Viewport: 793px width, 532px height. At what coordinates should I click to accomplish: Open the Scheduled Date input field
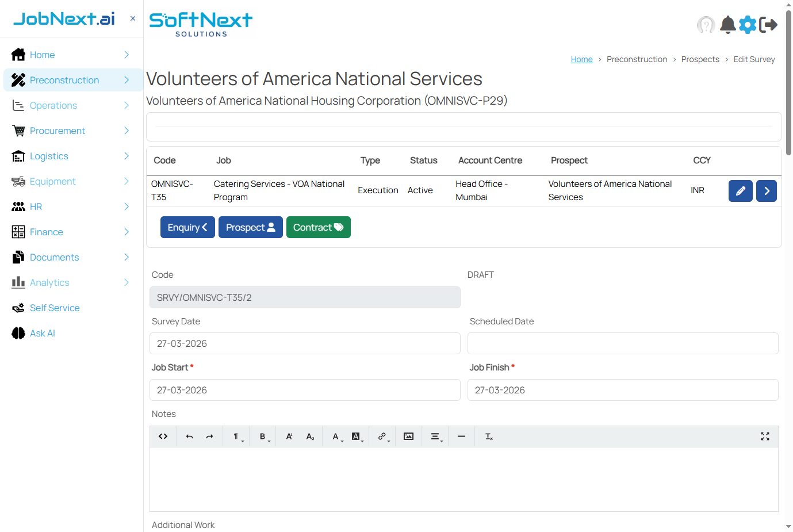pyautogui.click(x=622, y=343)
